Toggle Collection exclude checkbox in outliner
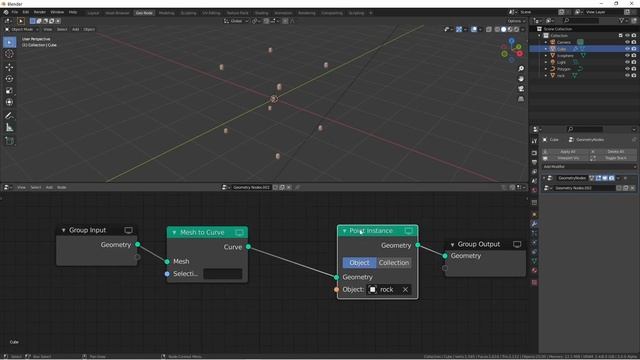Screen dimensions: 640x360 point(621,36)
